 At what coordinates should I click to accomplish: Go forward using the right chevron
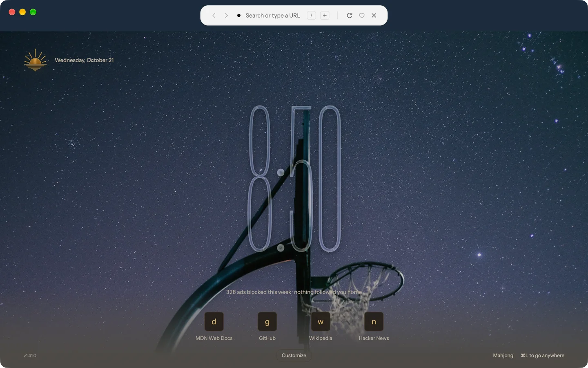[x=226, y=16]
